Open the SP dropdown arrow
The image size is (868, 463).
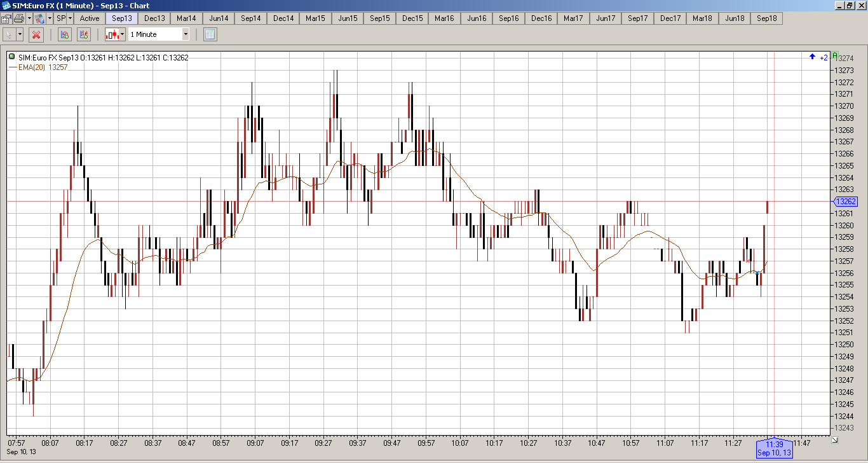click(x=71, y=18)
